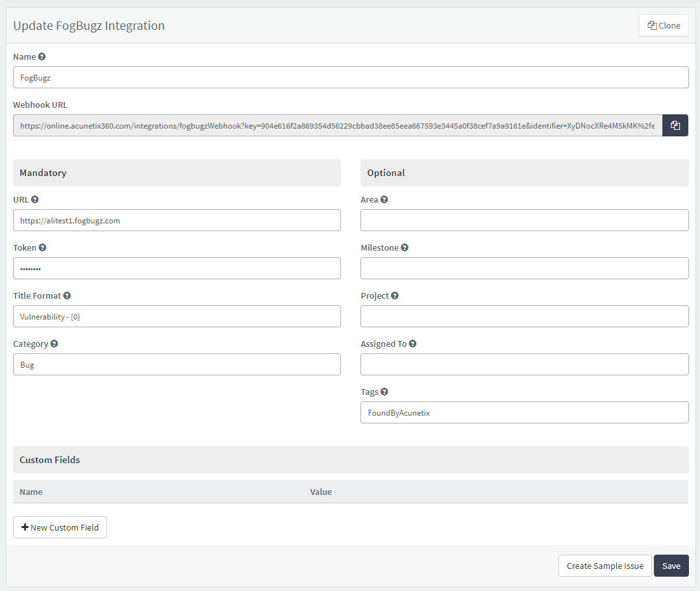Click the Clone button
Screen dimensions: 700x591
[x=664, y=25]
